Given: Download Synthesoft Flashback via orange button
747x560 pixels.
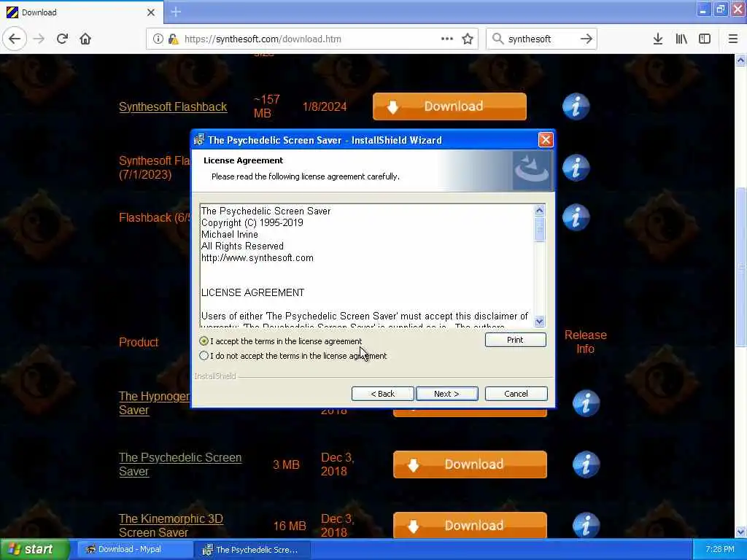Looking at the screenshot, I should [449, 106].
